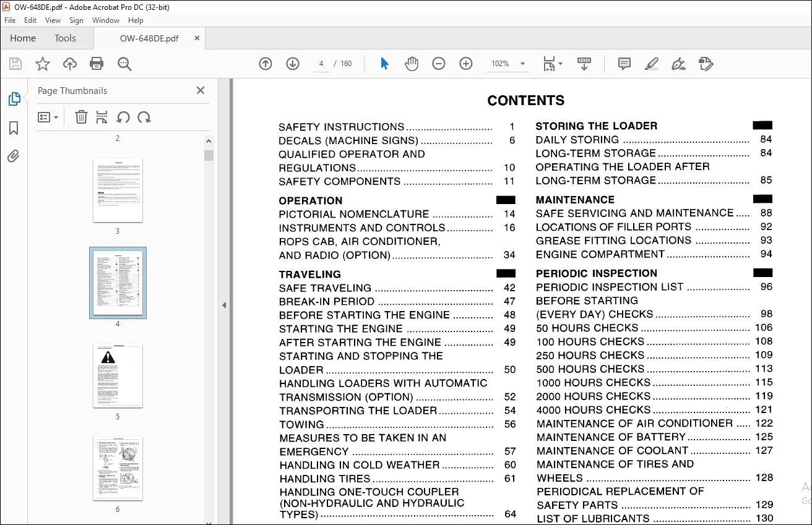Click the scrolling mode read icon
This screenshot has height=525, width=812.
584,64
